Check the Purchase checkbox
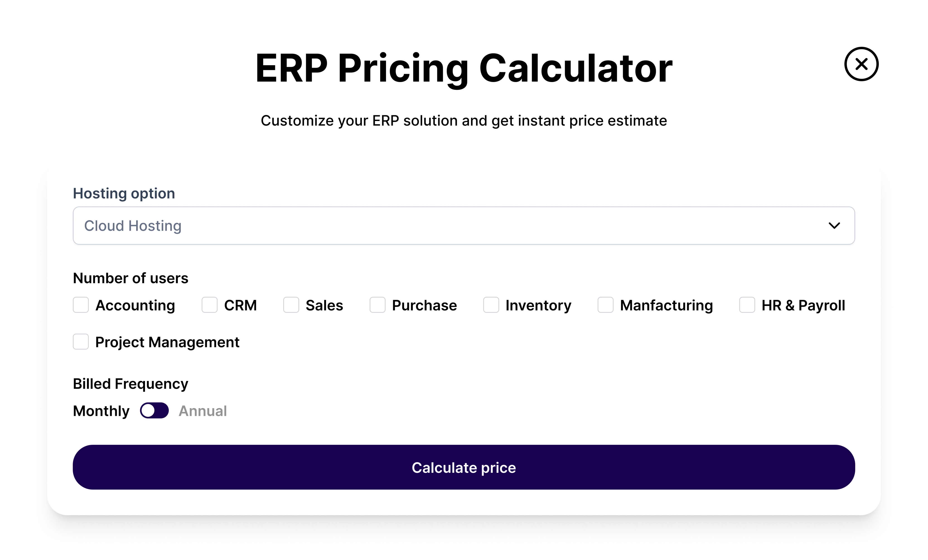928x560 pixels. [x=377, y=305]
